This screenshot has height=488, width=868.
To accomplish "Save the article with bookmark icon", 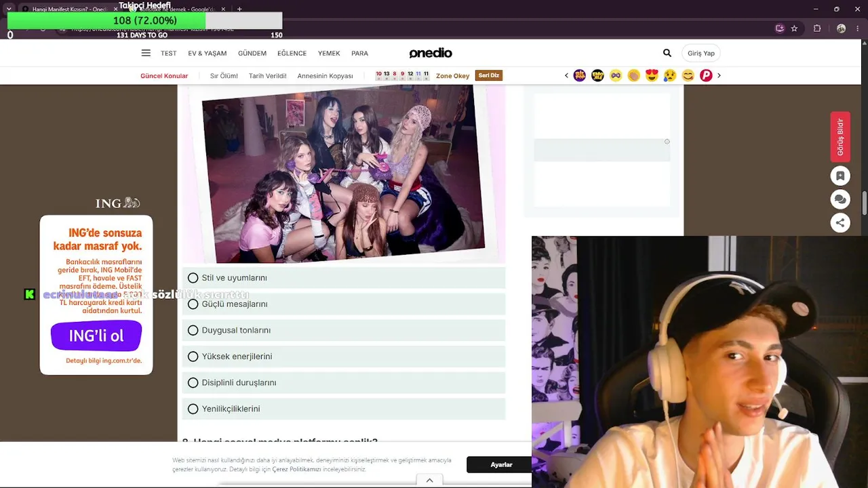I will 840,176.
